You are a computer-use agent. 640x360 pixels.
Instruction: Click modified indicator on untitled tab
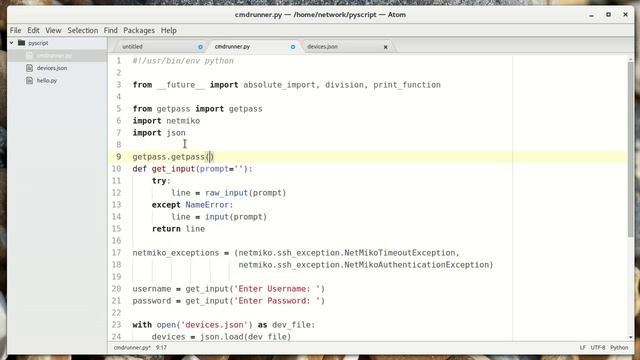(200, 47)
